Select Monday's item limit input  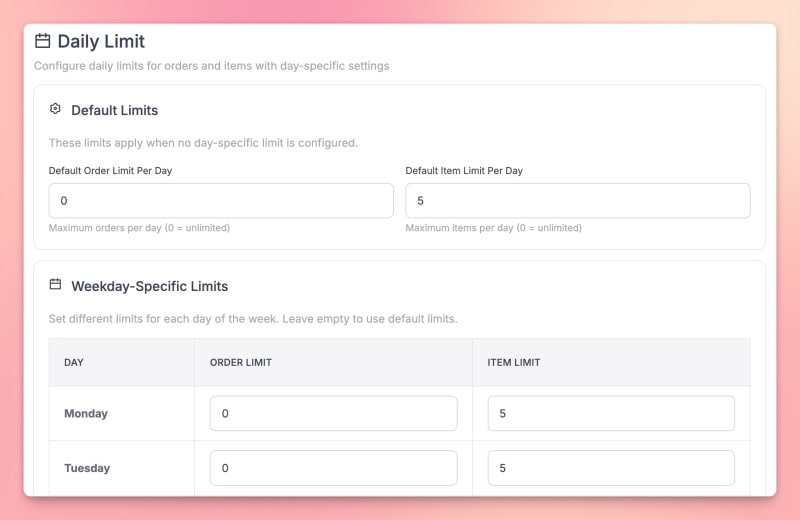coord(611,413)
